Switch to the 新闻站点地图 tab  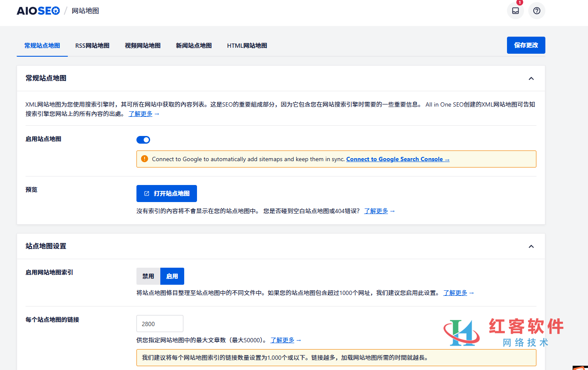[x=194, y=46]
